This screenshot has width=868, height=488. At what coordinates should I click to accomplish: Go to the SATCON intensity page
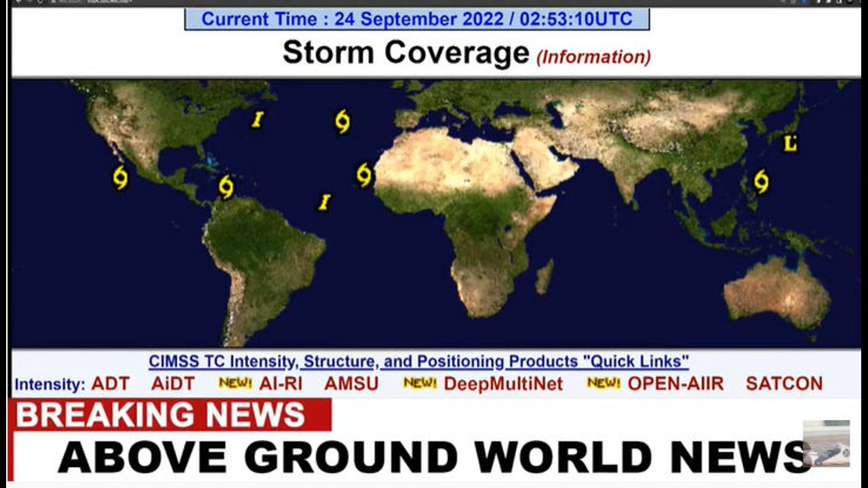point(784,384)
